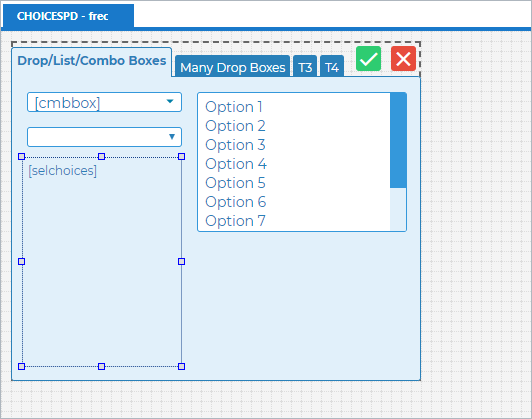Select Option 3 in the list box
Viewport: 532px width, 419px height.
(x=235, y=145)
